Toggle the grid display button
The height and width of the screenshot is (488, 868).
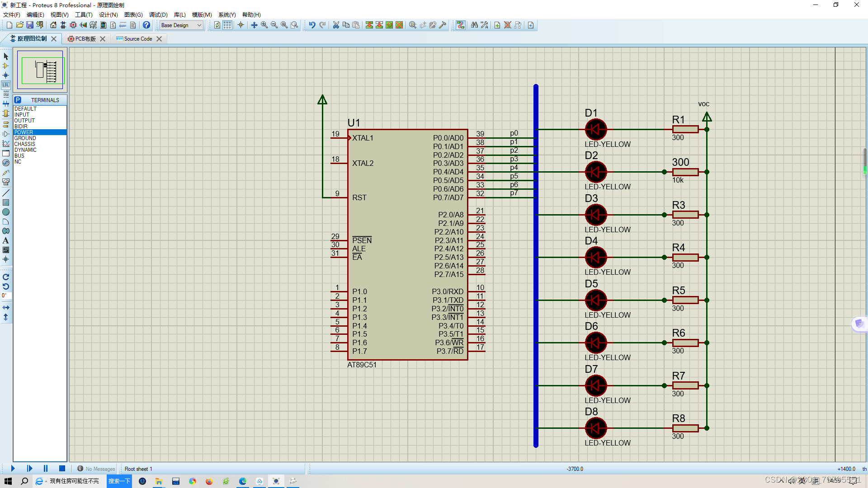click(227, 25)
